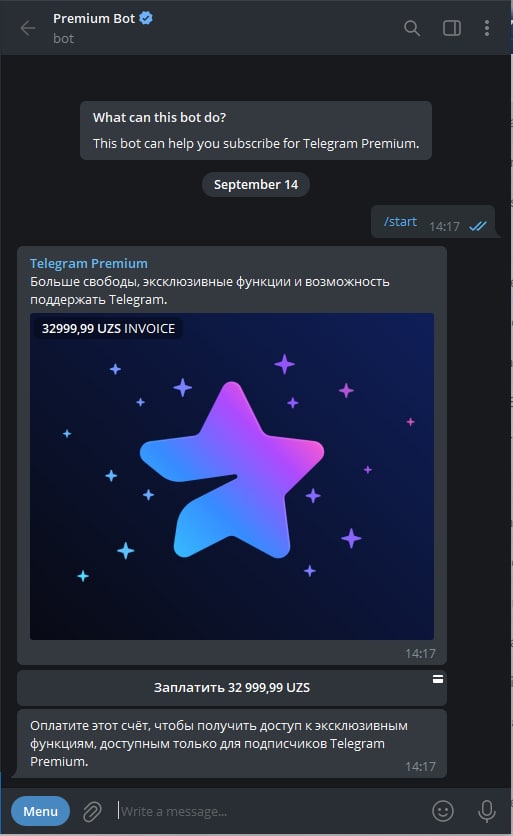Click the /start command link
The width and height of the screenshot is (513, 836).
[400, 221]
